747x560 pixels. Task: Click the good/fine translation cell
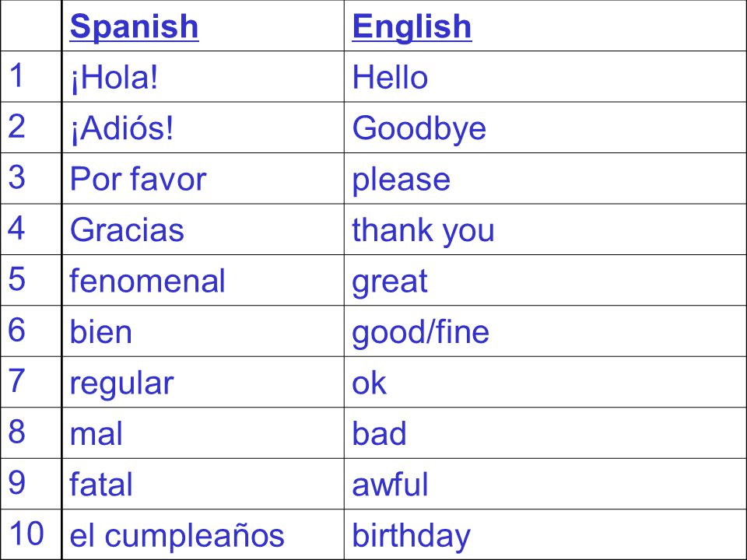click(545, 331)
